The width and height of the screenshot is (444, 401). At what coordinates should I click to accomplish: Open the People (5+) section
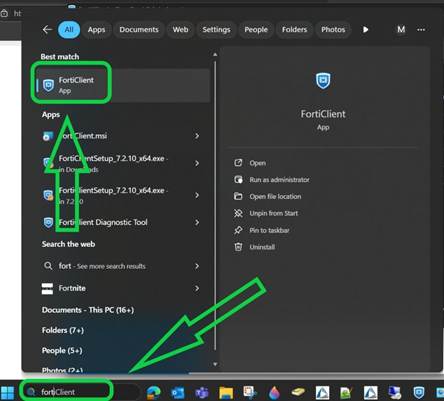click(x=62, y=351)
